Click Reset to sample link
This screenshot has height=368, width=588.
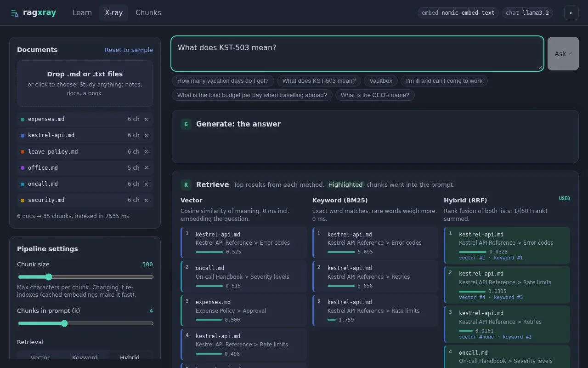129,50
